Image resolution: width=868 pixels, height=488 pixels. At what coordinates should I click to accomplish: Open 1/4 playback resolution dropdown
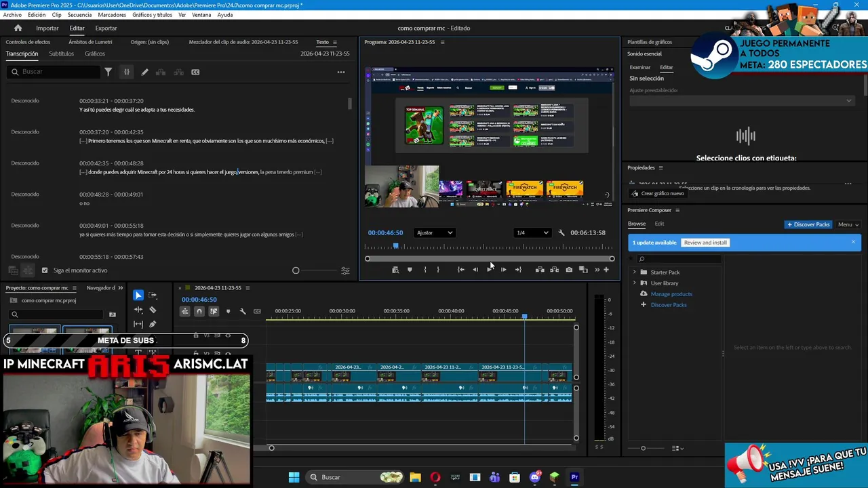pyautogui.click(x=532, y=232)
